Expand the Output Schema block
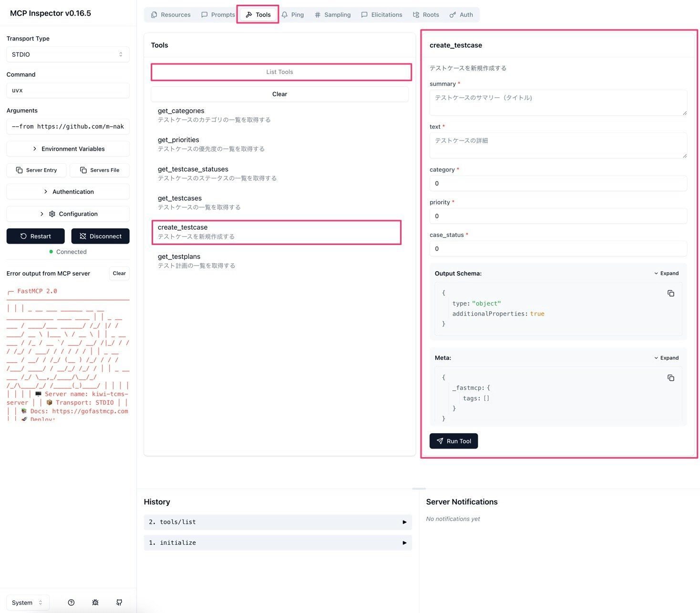The width and height of the screenshot is (700, 613). pos(666,273)
